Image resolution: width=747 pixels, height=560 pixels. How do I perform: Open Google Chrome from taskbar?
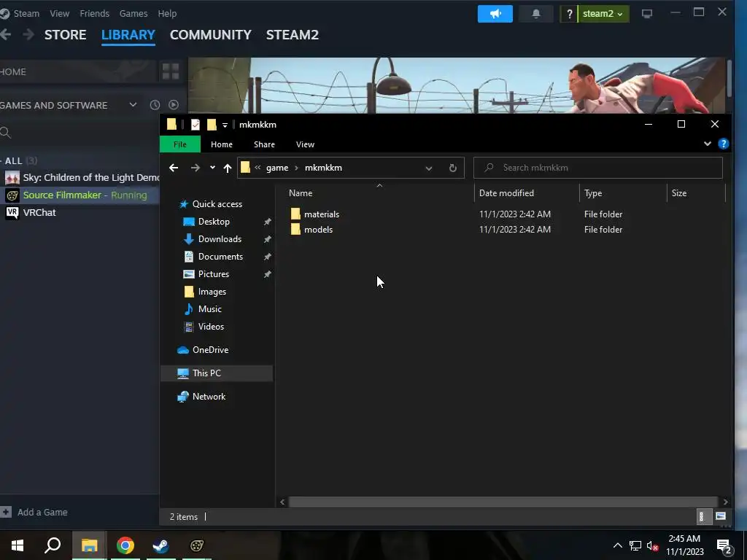tap(125, 545)
